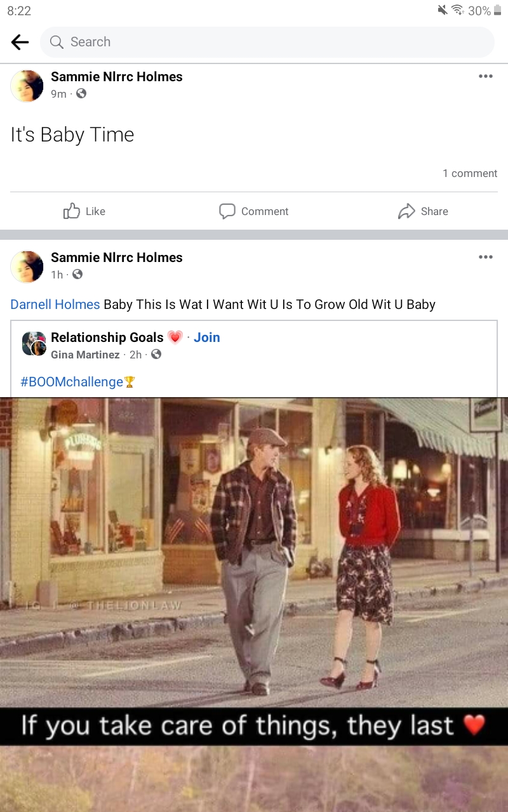The width and height of the screenshot is (508, 812).
Task: Tap the Comment speech bubble icon
Action: pos(227,211)
